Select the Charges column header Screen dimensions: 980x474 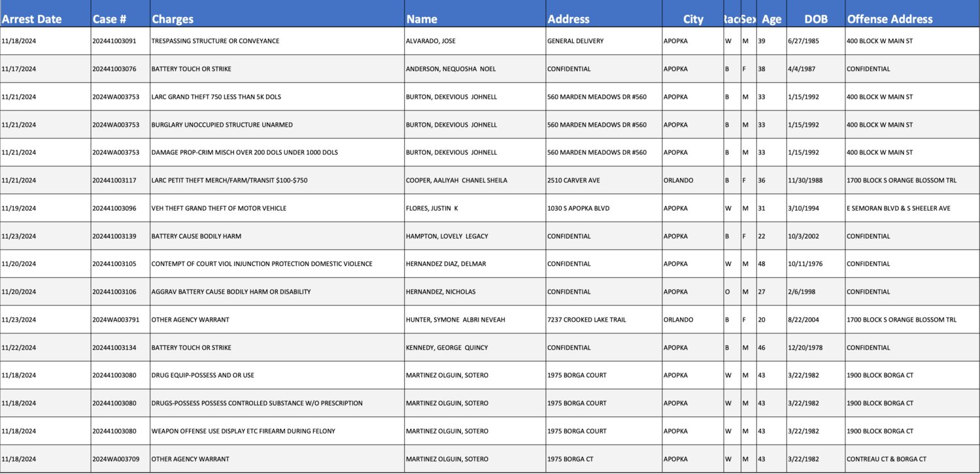(x=277, y=13)
